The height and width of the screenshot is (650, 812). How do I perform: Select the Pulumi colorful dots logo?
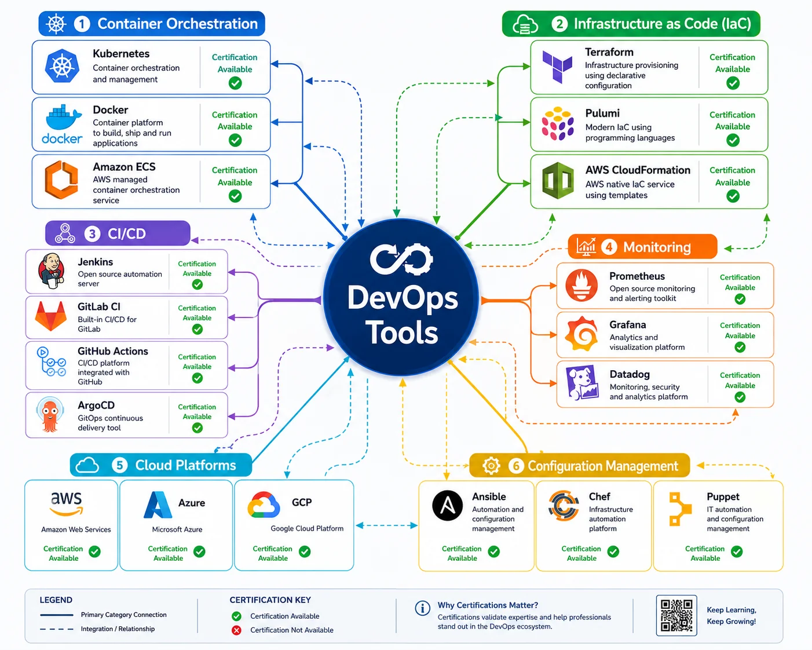coord(557,123)
